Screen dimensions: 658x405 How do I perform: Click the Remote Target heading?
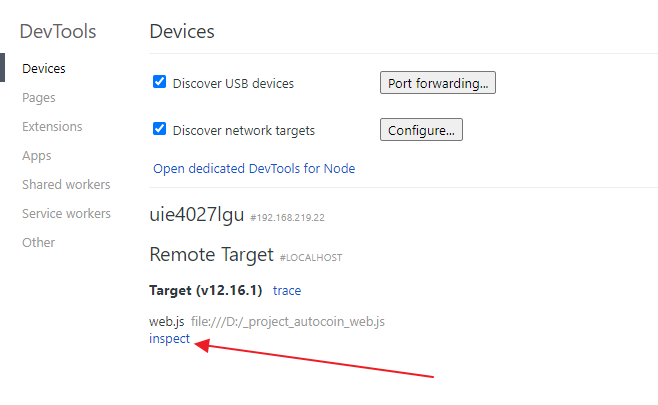pyautogui.click(x=211, y=254)
